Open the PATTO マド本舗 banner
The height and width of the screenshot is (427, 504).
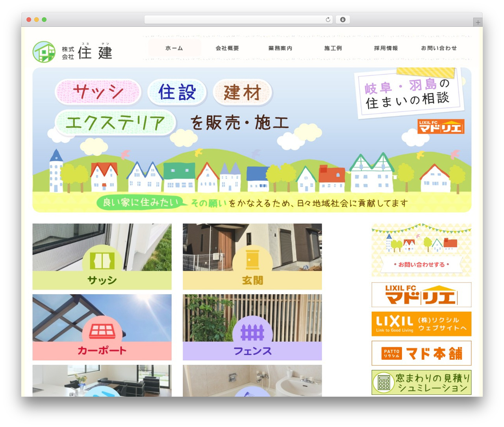point(421,353)
